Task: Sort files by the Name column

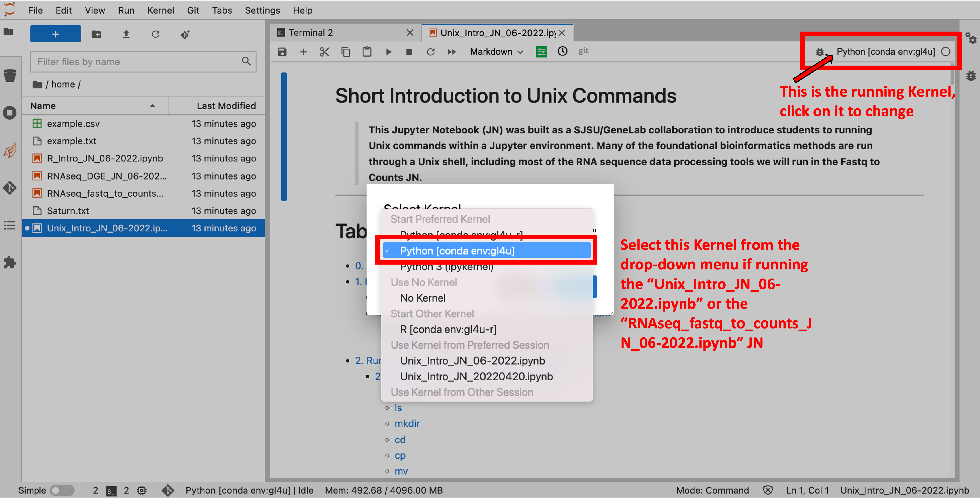Action: (95, 106)
